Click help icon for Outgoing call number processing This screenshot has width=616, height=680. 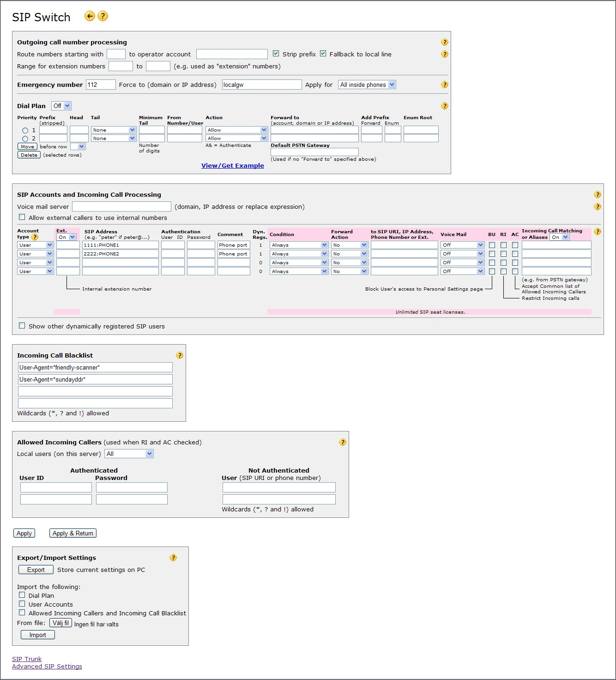point(444,42)
